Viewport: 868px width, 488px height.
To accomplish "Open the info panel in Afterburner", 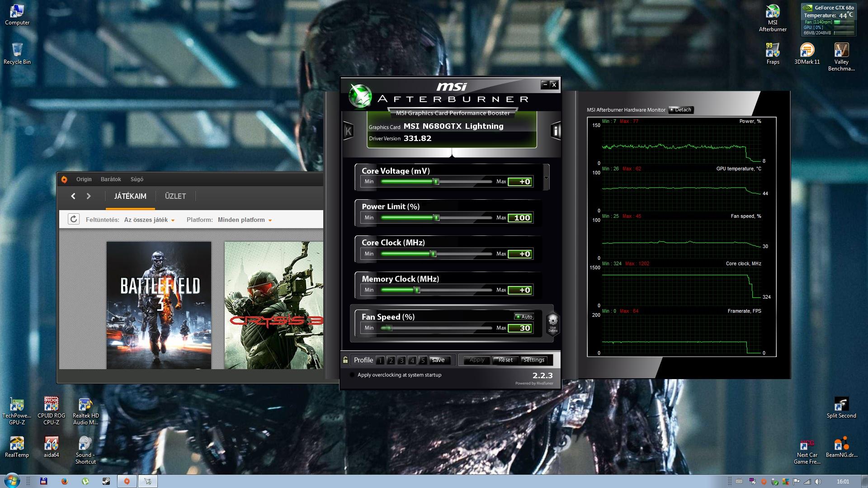I will pos(556,131).
